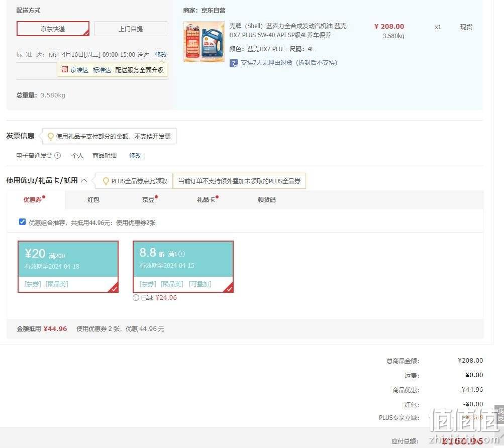
Task: Open the 壳牌 Shell product title
Action: [288, 30]
